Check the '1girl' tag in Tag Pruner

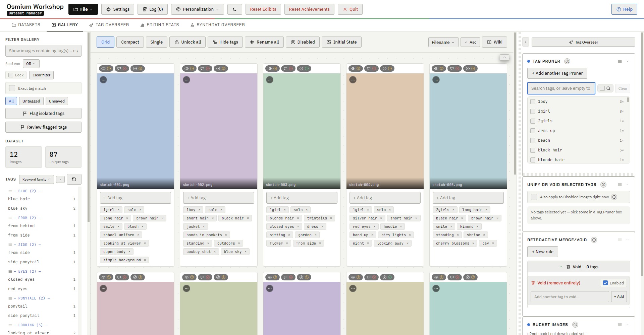[x=533, y=111]
